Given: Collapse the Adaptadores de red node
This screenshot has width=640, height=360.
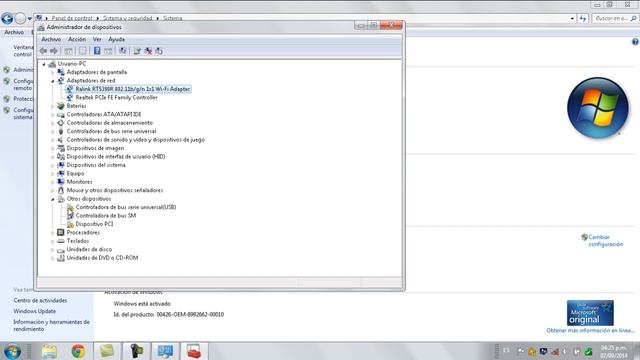Looking at the screenshot, I should tap(53, 81).
